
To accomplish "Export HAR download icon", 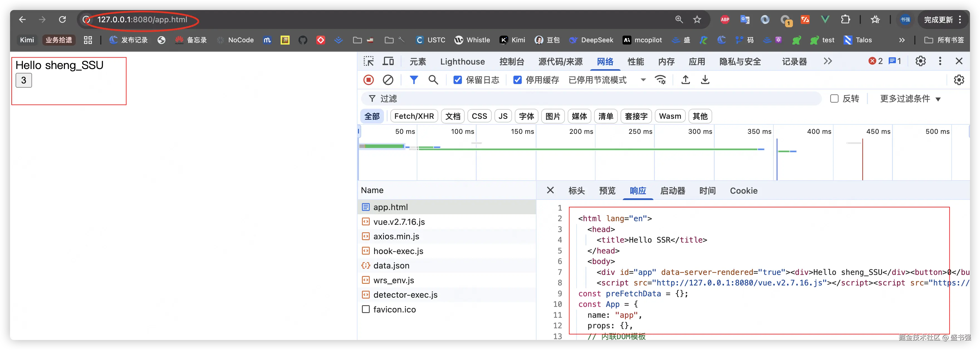I will point(705,80).
